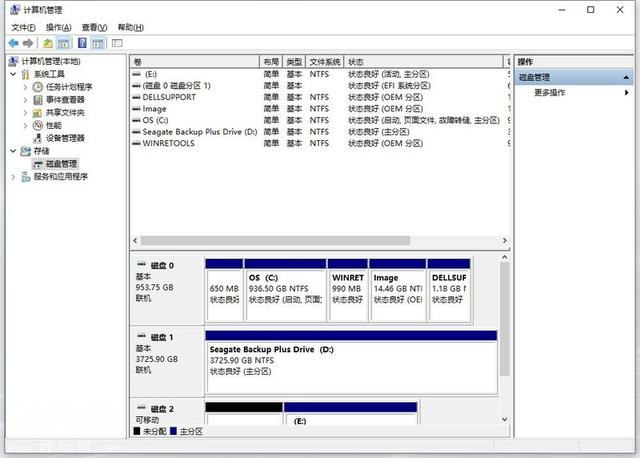Select 任务计划程序 in the tree
The width and height of the screenshot is (640, 458).
tap(69, 87)
